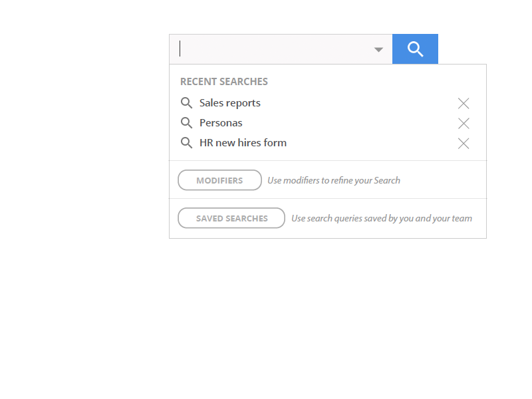This screenshot has height=399, width=532.
Task: Click magnifier icon beside HR new hires form
Action: point(187,143)
